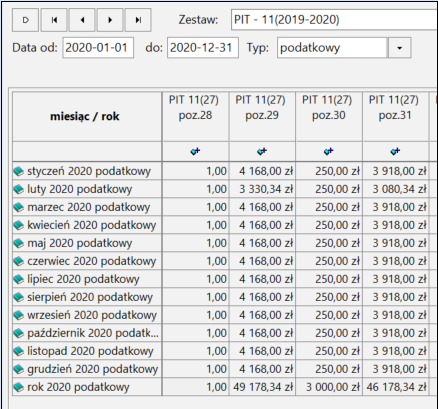Click add-filter icon under poz.31 column
The image size is (438, 409).
click(395, 151)
